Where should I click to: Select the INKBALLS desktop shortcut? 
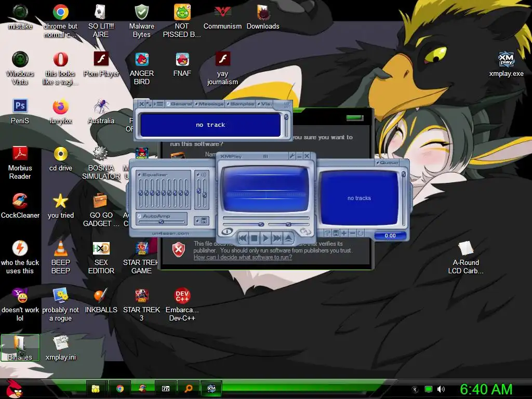(101, 301)
